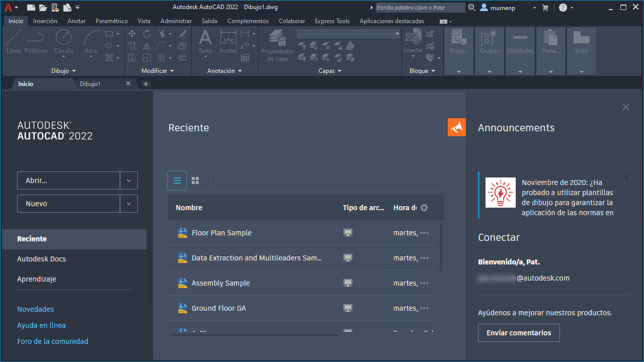Open the Floor Plan Sample file

point(221,233)
